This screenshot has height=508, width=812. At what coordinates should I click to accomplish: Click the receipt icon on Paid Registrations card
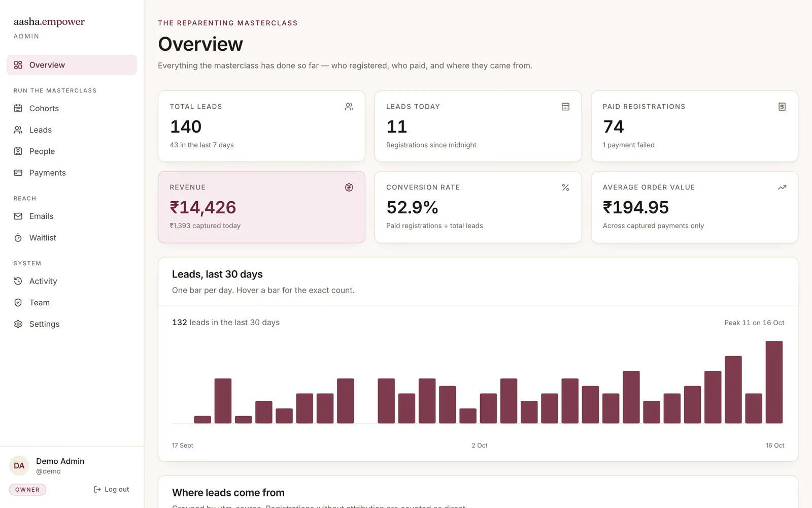pyautogui.click(x=782, y=107)
